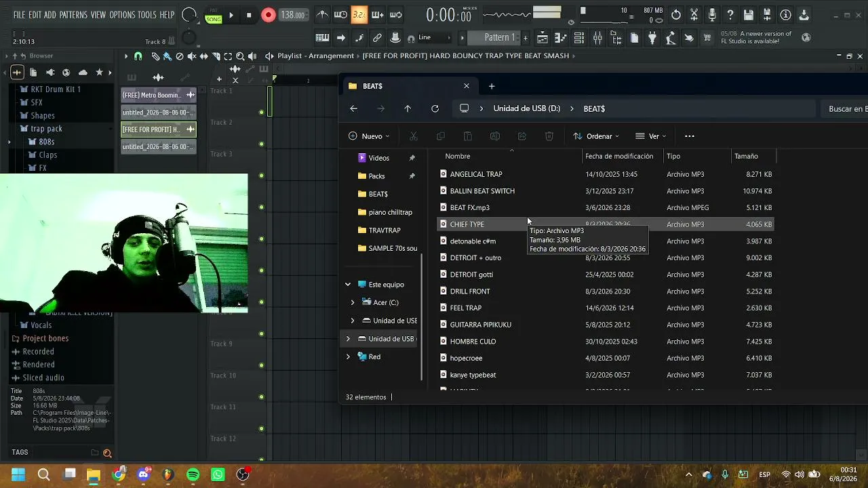Toggle the 3-2-1 countdown before recording
The height and width of the screenshot is (488, 868).
359,15
